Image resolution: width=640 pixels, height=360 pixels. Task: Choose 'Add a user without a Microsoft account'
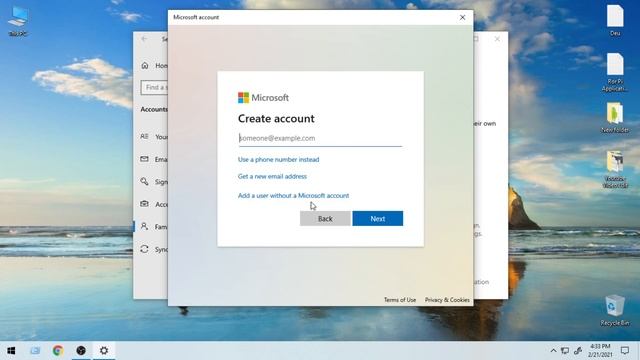293,196
